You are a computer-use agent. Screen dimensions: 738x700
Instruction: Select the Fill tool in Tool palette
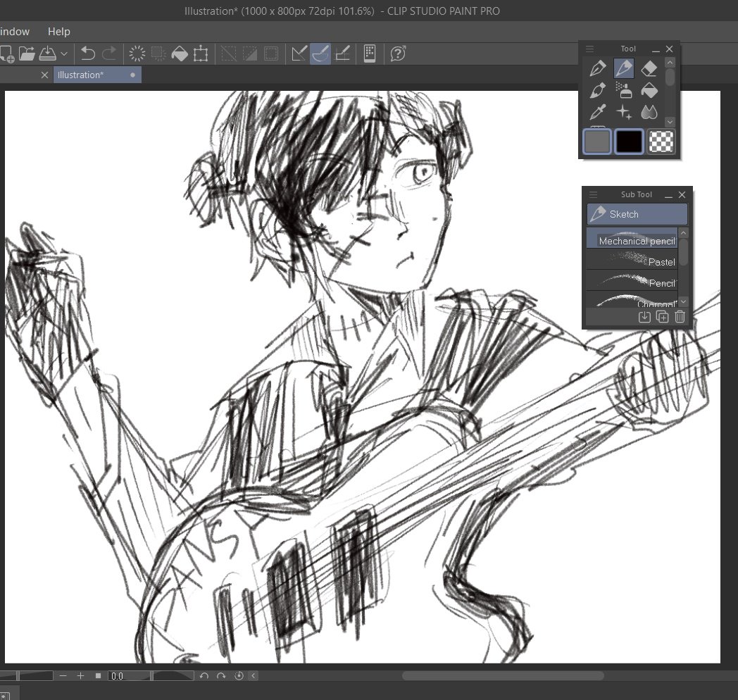tap(649, 90)
